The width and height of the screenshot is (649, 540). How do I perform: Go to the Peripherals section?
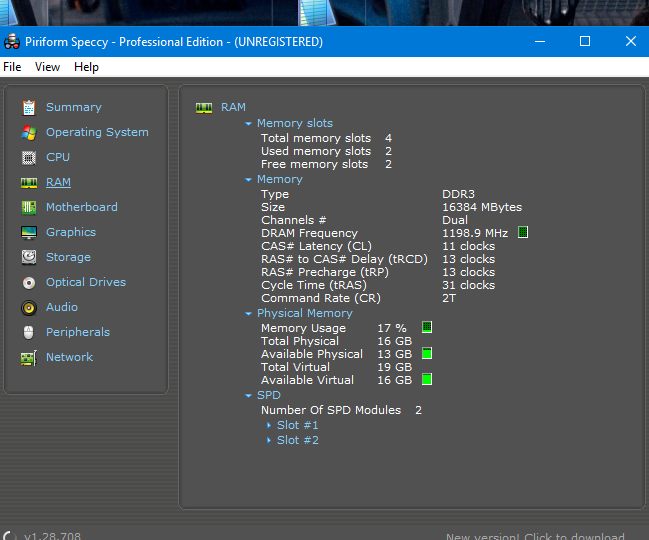77,332
